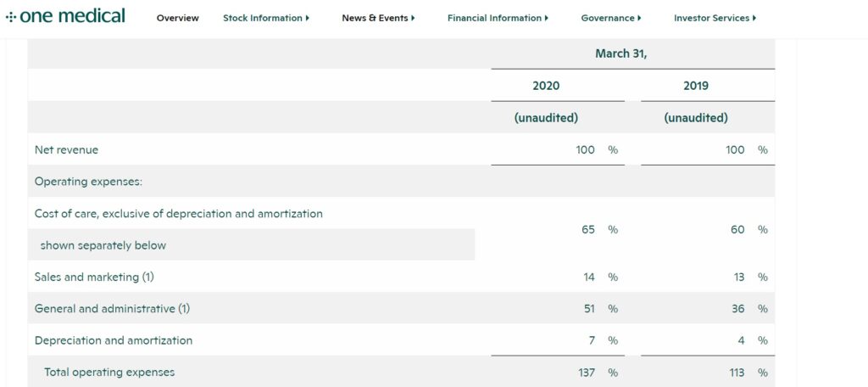Select the Depreciation and amortization row label

114,341
